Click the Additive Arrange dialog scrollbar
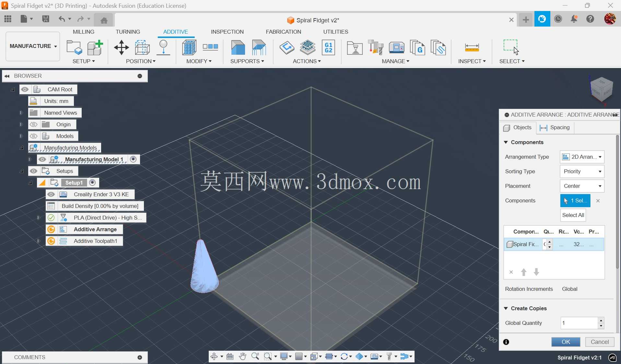Screen dimensions: 621x364 (x=617, y=202)
